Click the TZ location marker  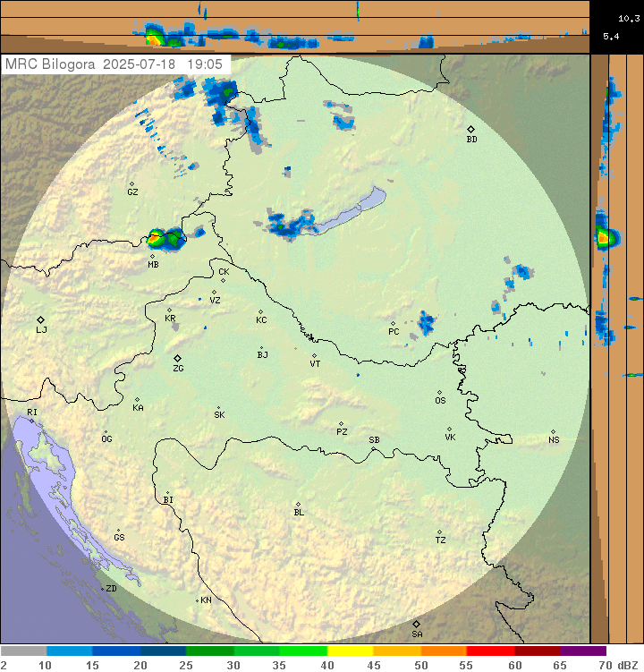440,532
